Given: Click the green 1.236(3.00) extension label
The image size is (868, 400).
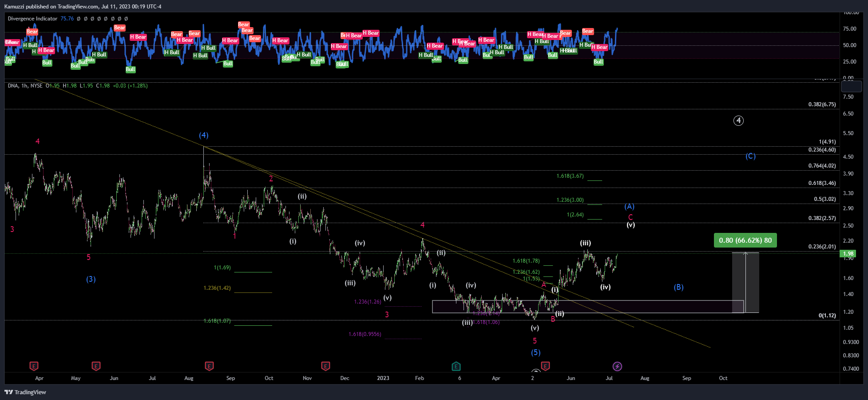Looking at the screenshot, I should (570, 200).
